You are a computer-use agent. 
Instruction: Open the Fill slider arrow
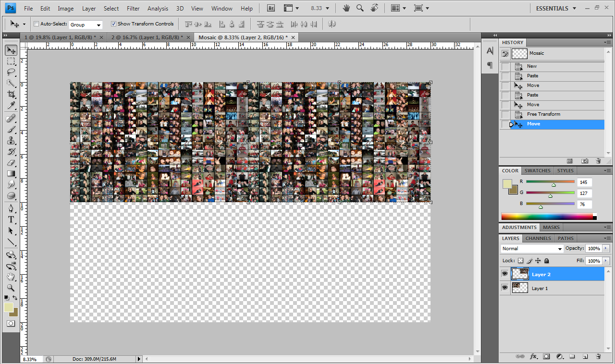coord(605,261)
